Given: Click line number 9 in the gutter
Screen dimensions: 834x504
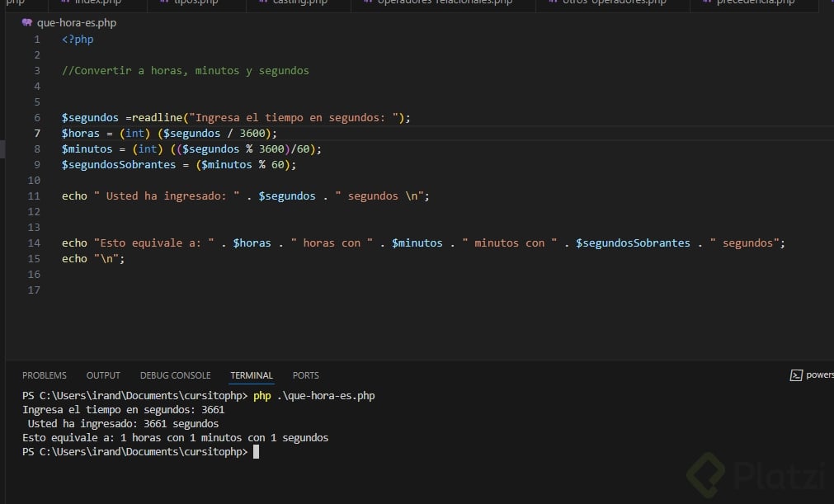Looking at the screenshot, I should (x=36, y=165).
